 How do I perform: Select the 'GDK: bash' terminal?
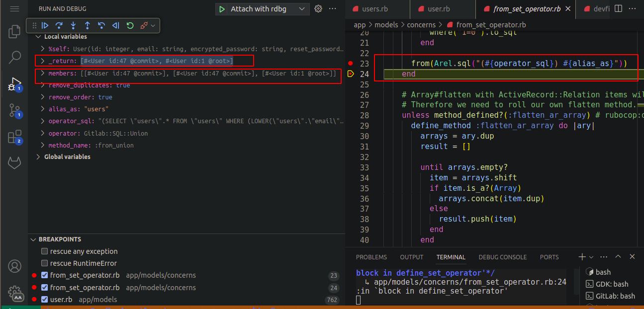[x=612, y=284]
